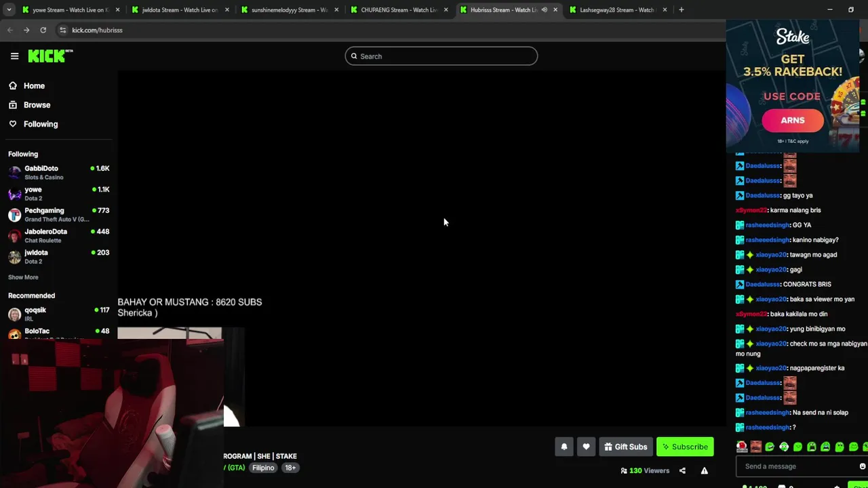Expand Show more followed channels
The width and height of the screenshot is (868, 488).
click(x=23, y=277)
